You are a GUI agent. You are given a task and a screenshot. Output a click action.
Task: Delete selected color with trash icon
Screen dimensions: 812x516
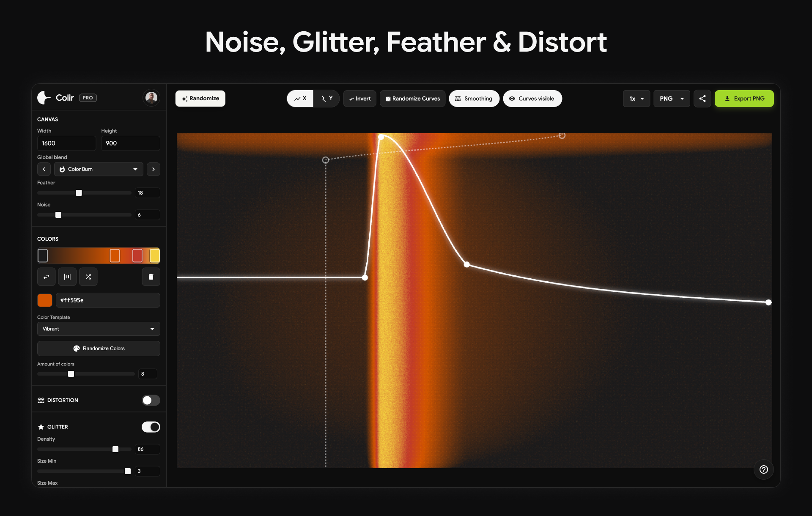tap(151, 277)
